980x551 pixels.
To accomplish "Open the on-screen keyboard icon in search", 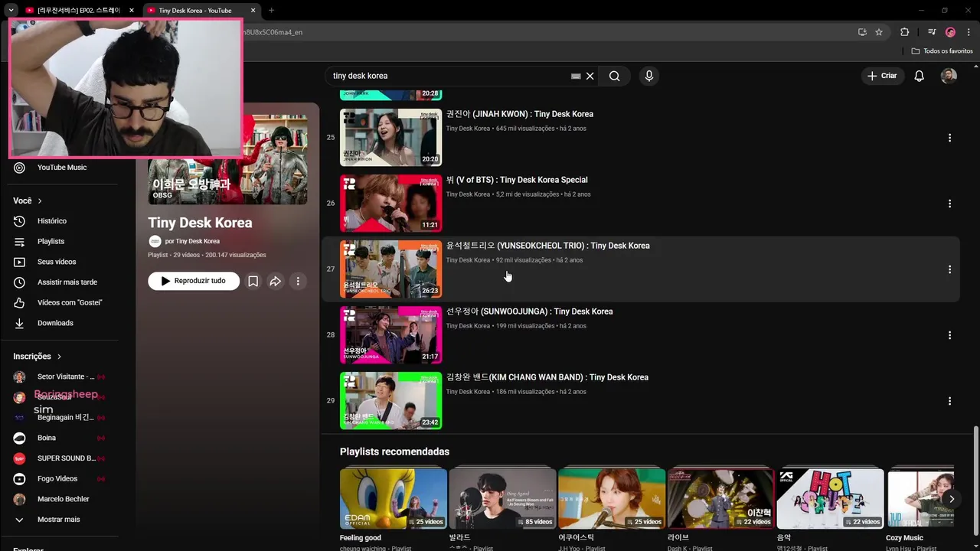I will click(x=576, y=76).
